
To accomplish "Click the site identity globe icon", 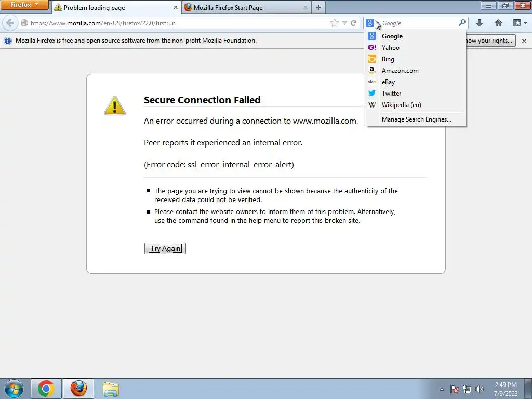I will (x=24, y=23).
